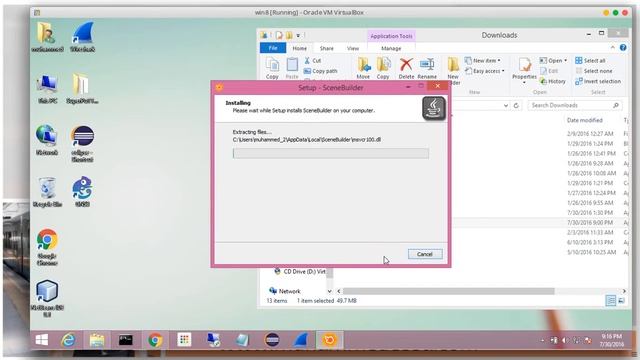Screen dimensions: 640x360
Task: Expand the New item dropdown
Action: (482, 60)
